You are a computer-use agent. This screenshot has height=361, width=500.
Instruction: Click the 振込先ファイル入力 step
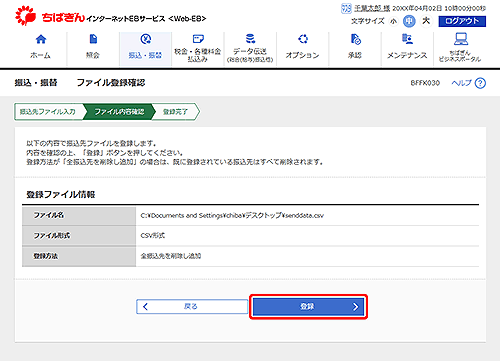tap(48, 112)
